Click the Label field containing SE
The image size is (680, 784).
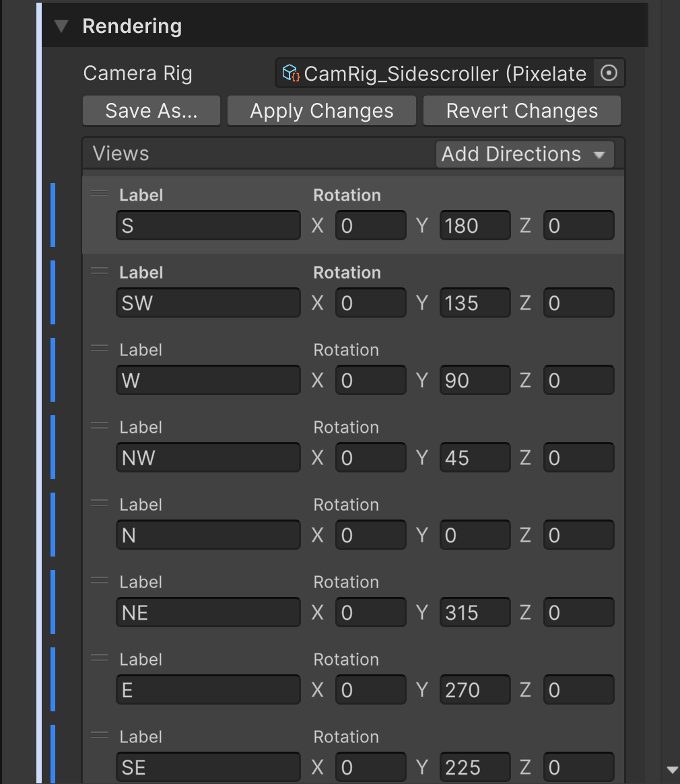click(208, 767)
